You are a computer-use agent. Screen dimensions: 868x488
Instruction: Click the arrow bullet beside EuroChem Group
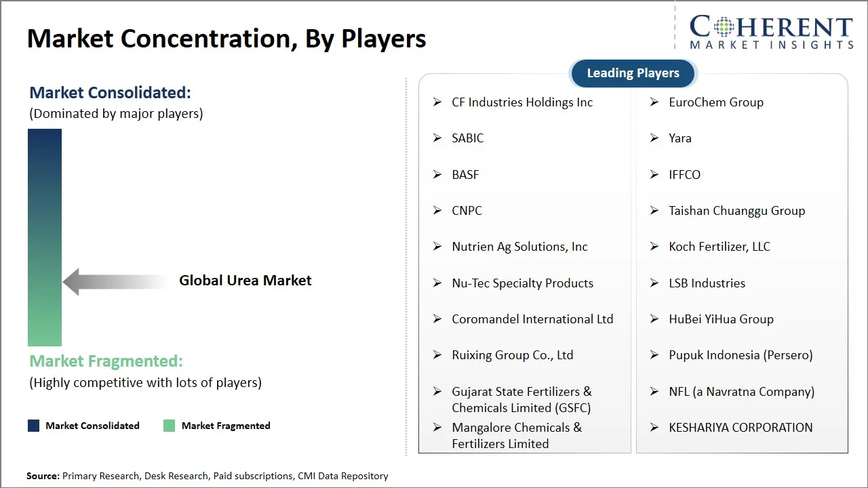(x=654, y=102)
